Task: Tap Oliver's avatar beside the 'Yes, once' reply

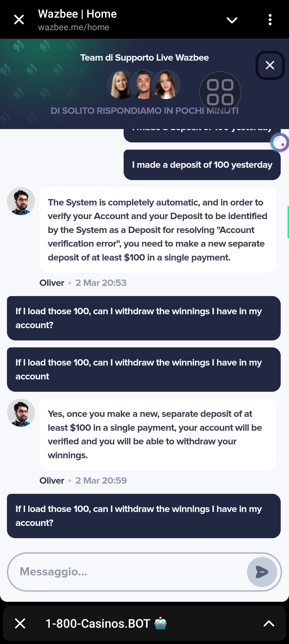Action: tap(21, 413)
